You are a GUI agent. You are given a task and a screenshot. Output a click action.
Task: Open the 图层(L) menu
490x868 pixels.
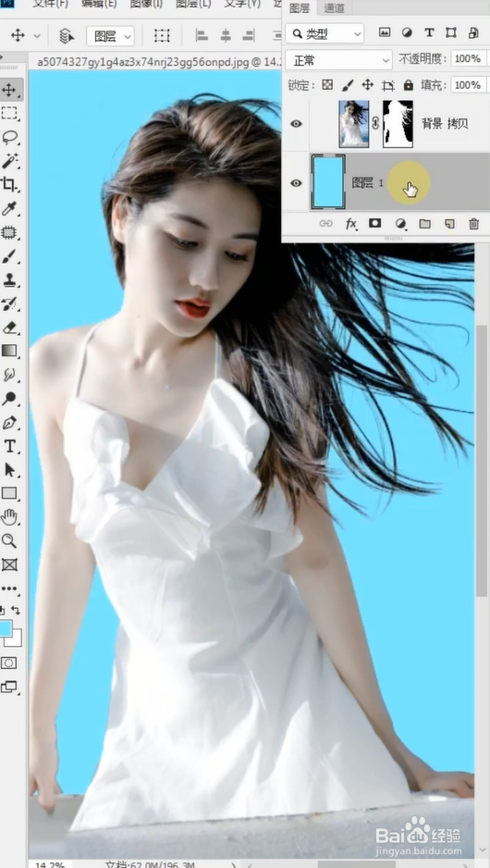click(193, 4)
